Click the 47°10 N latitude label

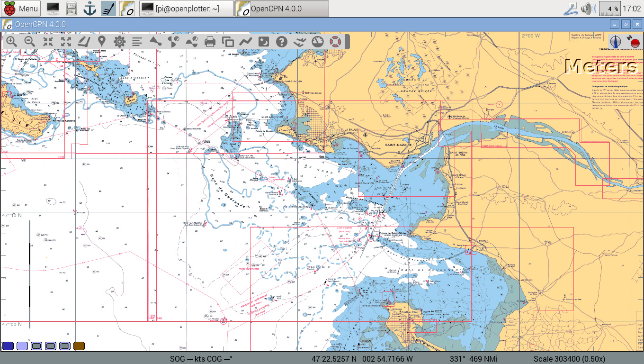[x=12, y=216]
